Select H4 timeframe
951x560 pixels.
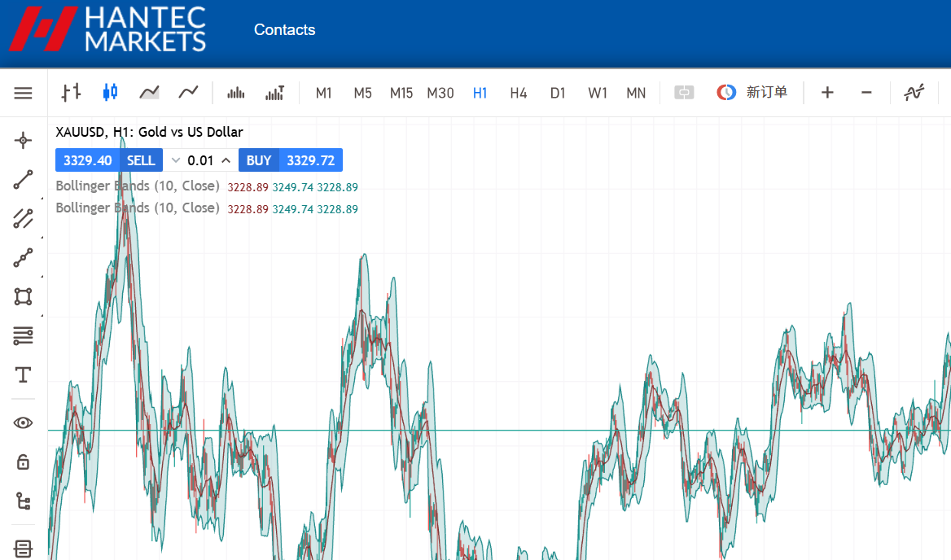click(519, 93)
